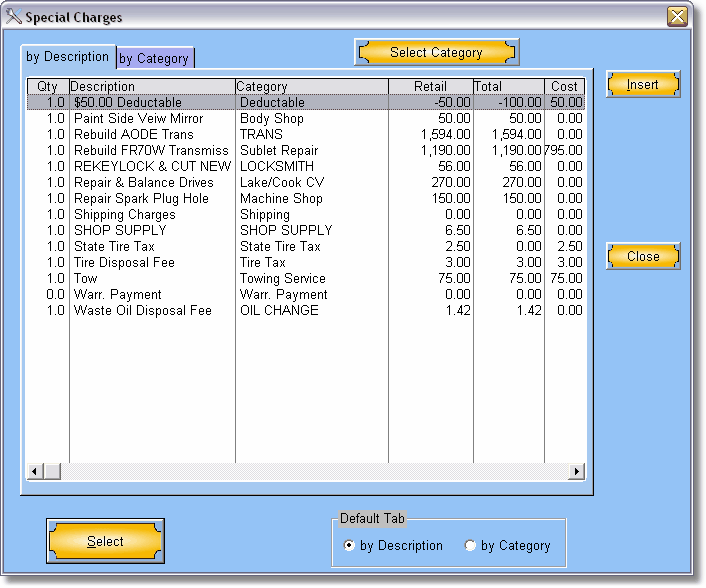Click the Insert button

642,85
